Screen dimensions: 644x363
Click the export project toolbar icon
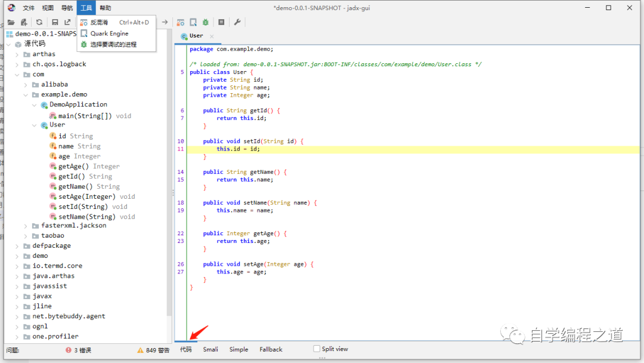pyautogui.click(x=67, y=22)
